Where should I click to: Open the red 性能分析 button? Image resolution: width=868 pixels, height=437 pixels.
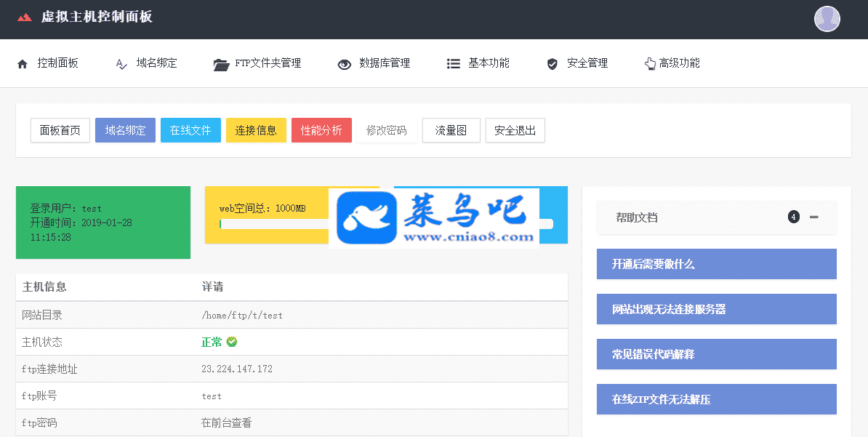[x=321, y=131]
